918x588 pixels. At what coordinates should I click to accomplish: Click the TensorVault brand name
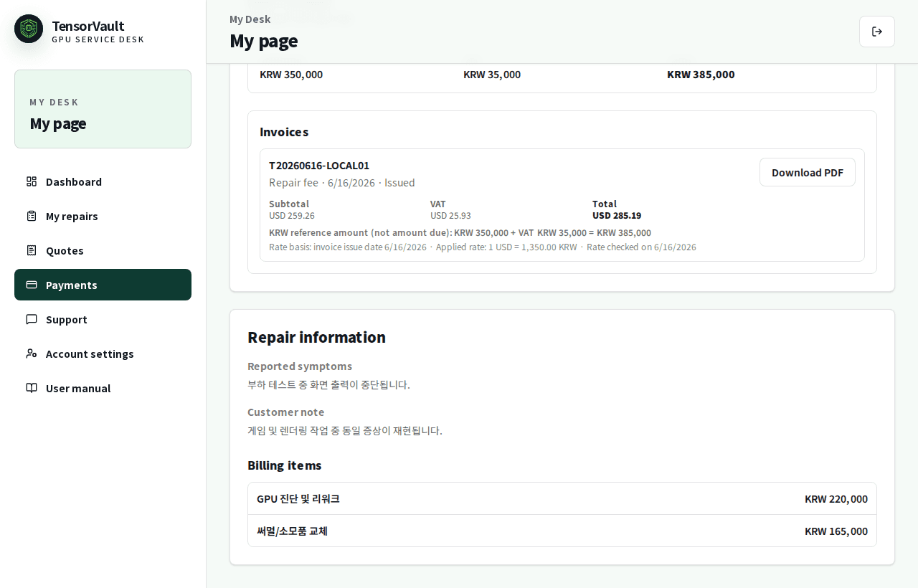click(88, 26)
